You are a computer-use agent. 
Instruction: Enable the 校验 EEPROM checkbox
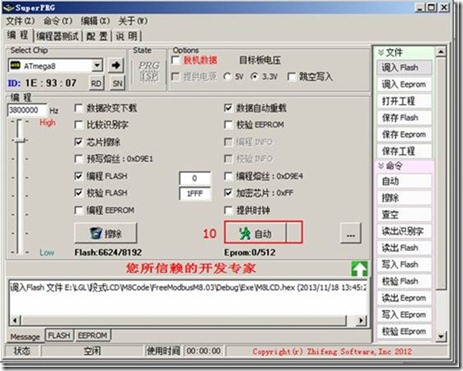coord(228,125)
